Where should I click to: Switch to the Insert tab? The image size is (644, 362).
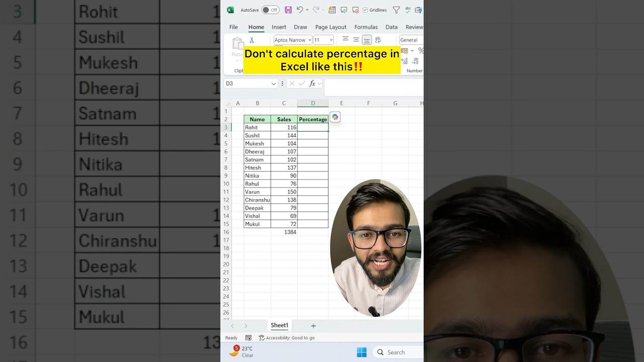(279, 27)
